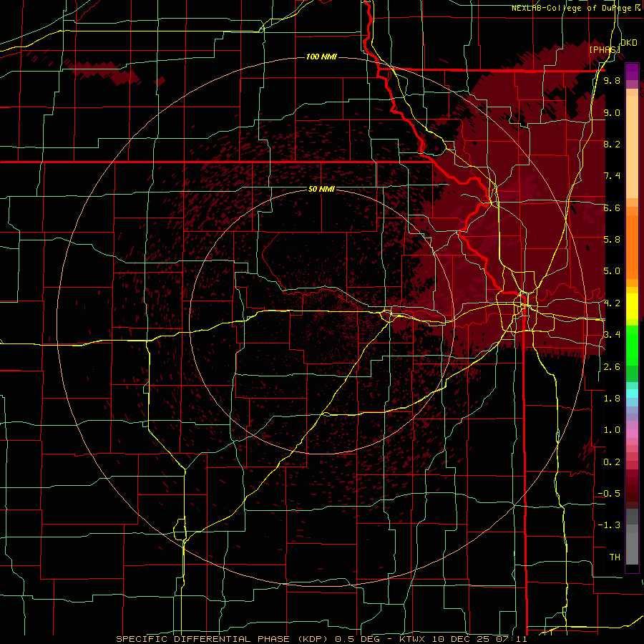The image size is (644, 644).
Task: Click the orange segment of the color bar
Action: tap(632, 246)
